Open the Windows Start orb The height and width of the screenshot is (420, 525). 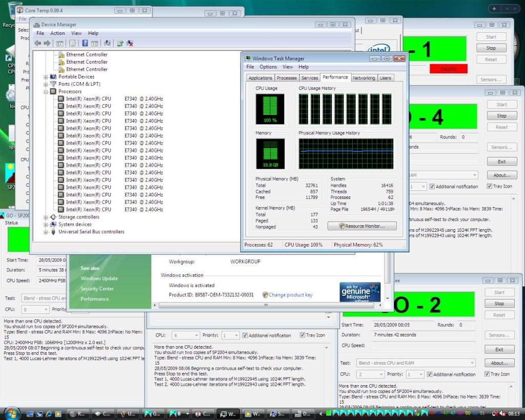click(12, 413)
